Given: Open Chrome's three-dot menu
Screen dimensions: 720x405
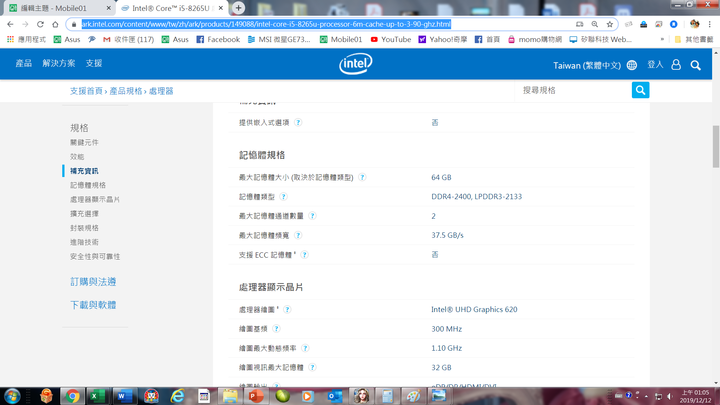Looking at the screenshot, I should [709, 24].
